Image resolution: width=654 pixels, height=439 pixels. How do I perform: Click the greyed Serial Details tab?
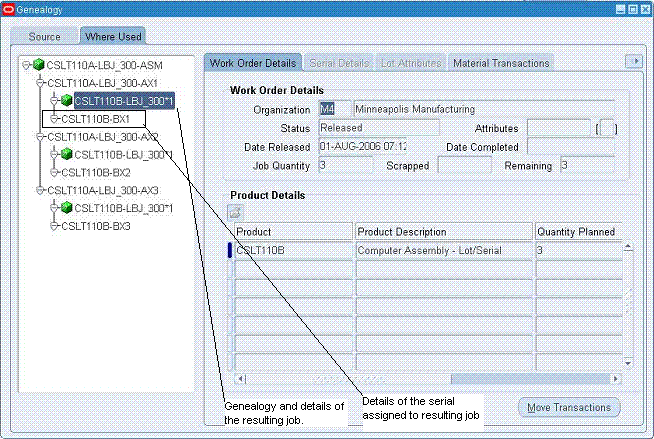(x=339, y=63)
